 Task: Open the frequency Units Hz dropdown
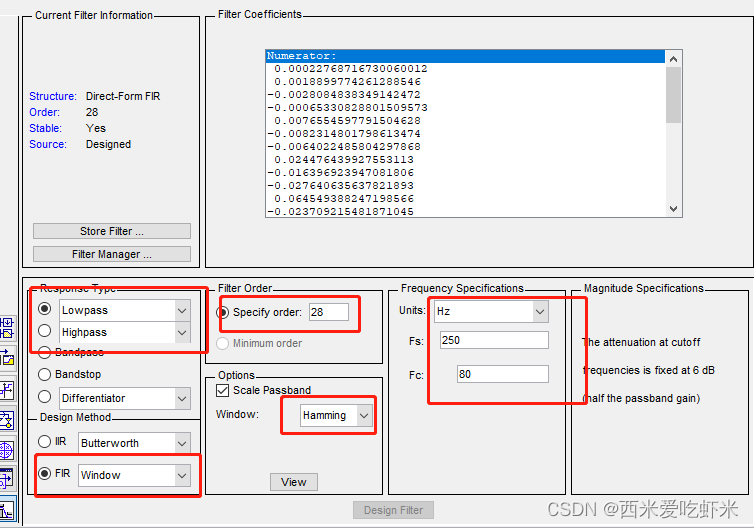tap(540, 312)
